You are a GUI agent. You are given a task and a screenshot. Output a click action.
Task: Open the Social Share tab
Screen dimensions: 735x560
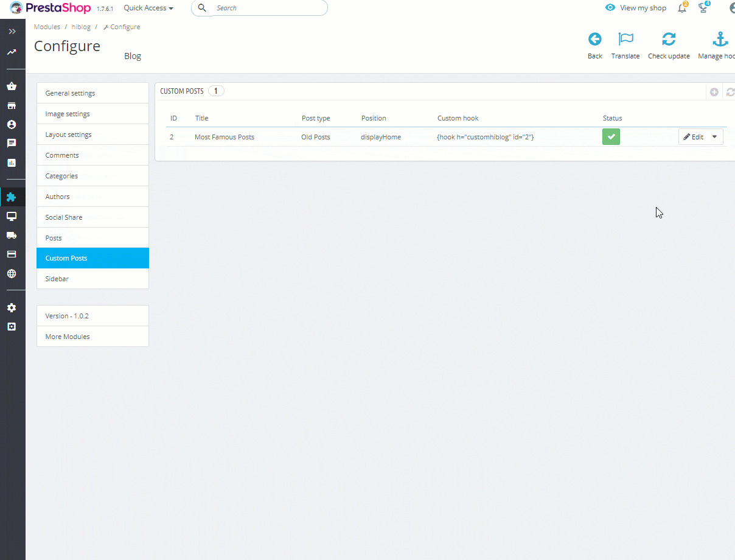(92, 217)
